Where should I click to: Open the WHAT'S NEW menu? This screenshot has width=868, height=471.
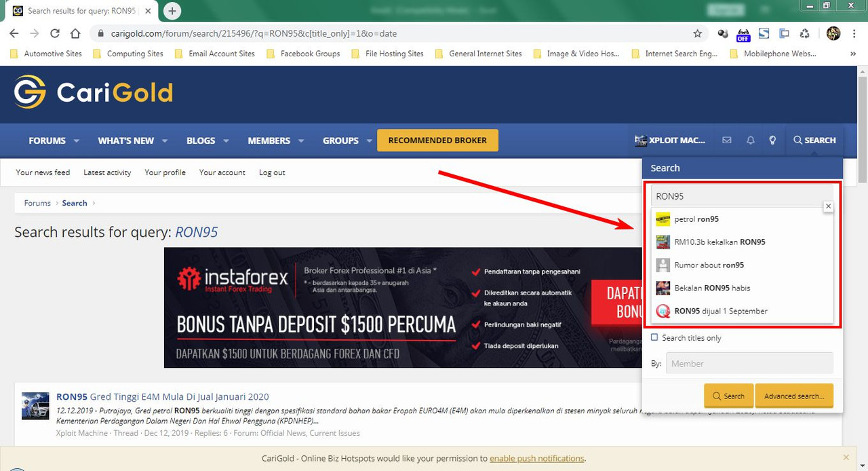point(126,140)
